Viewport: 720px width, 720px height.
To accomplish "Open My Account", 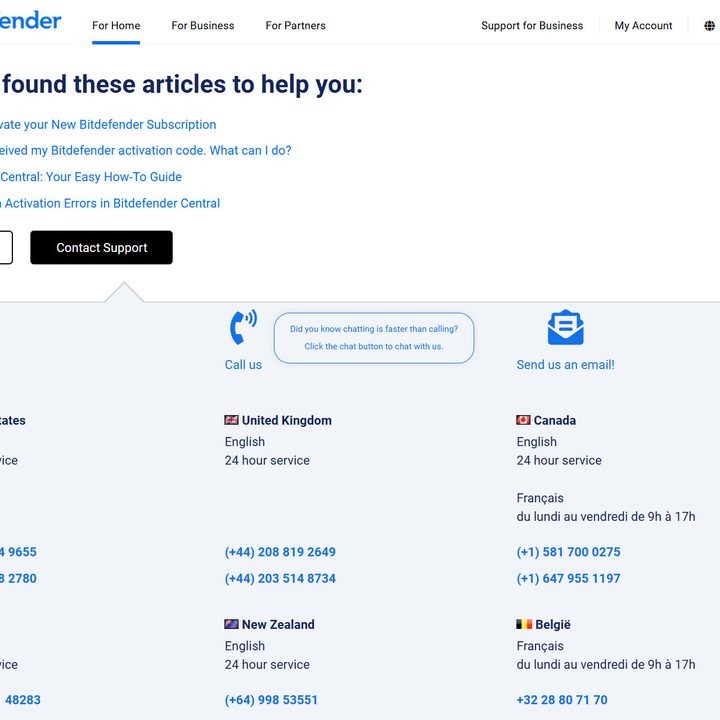I will click(x=643, y=26).
